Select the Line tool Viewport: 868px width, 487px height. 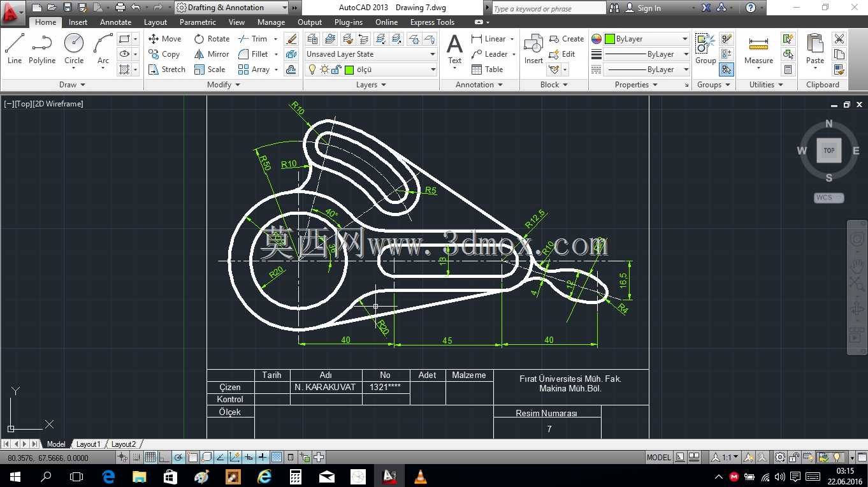(15, 49)
